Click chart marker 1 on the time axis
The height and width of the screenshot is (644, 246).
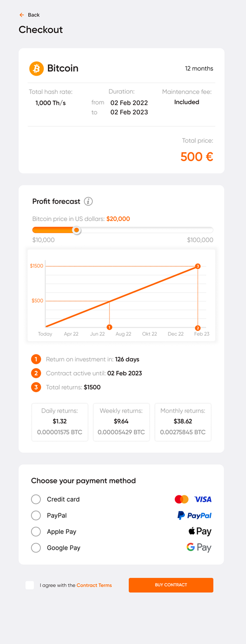tap(109, 327)
